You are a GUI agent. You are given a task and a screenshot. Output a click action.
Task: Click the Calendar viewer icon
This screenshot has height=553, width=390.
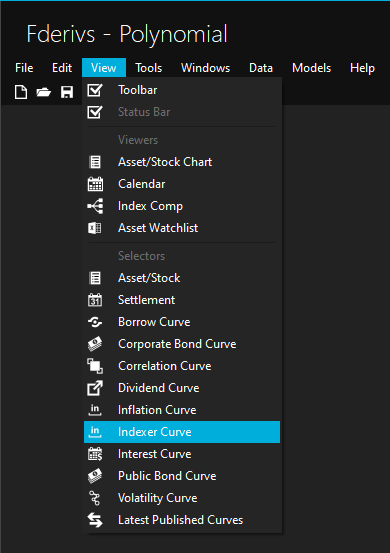click(x=95, y=184)
